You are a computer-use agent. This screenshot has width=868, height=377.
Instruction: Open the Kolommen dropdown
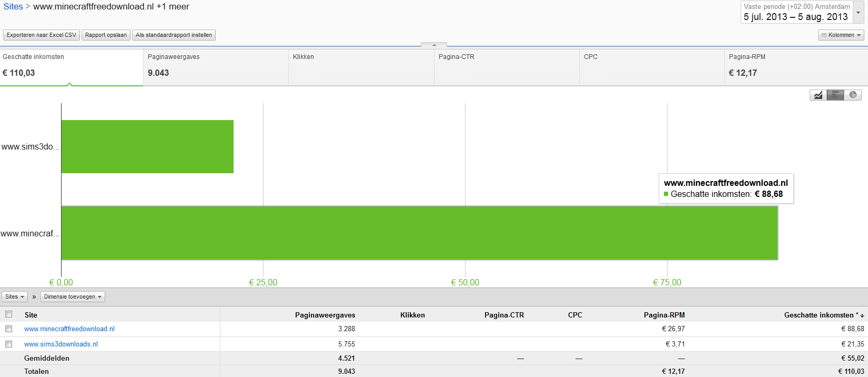[841, 35]
